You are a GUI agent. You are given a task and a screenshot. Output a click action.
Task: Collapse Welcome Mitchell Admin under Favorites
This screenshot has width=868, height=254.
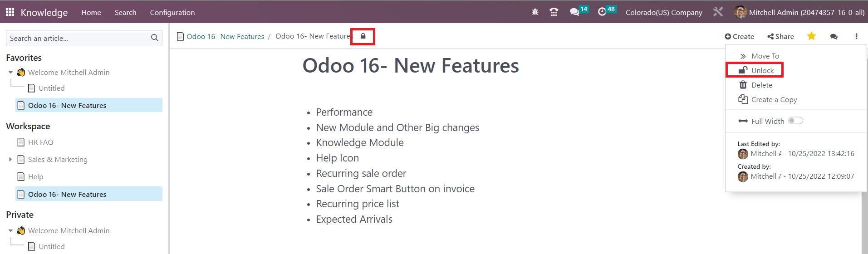click(x=10, y=73)
